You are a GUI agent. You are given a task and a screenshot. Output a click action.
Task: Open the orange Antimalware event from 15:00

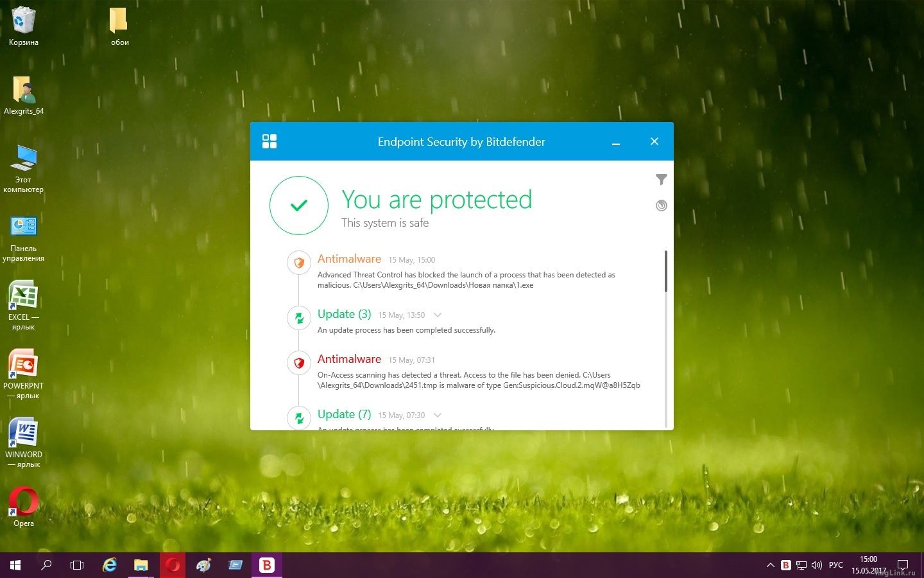349,259
